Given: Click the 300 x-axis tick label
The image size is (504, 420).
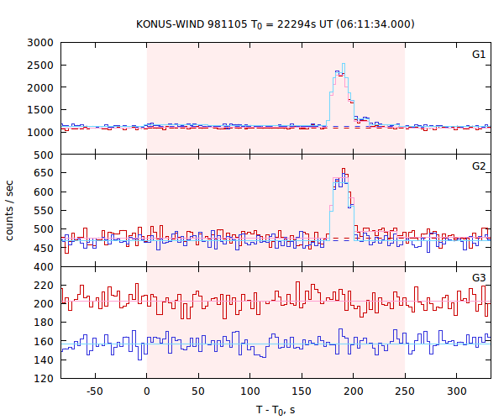Looking at the screenshot, I should [x=457, y=391].
